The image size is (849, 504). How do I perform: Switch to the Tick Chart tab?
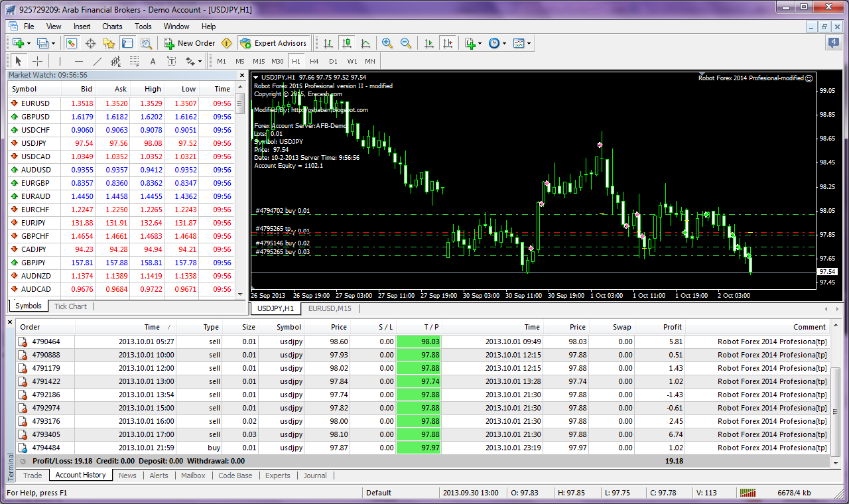point(70,306)
